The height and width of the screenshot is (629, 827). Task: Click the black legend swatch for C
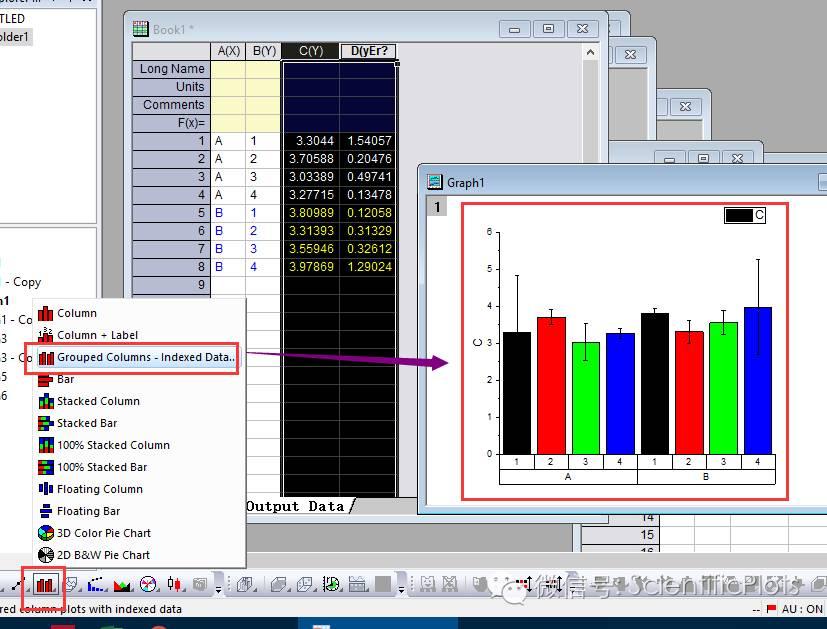[x=739, y=215]
